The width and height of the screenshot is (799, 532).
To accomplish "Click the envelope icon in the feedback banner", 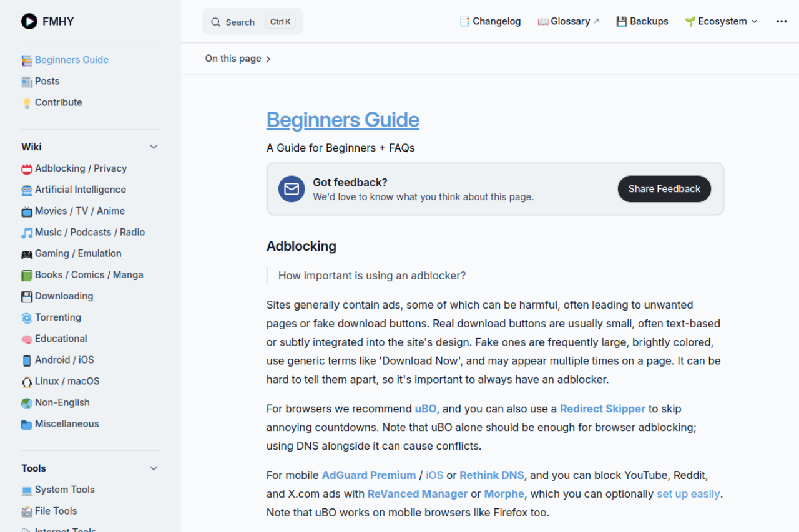I will [291, 189].
